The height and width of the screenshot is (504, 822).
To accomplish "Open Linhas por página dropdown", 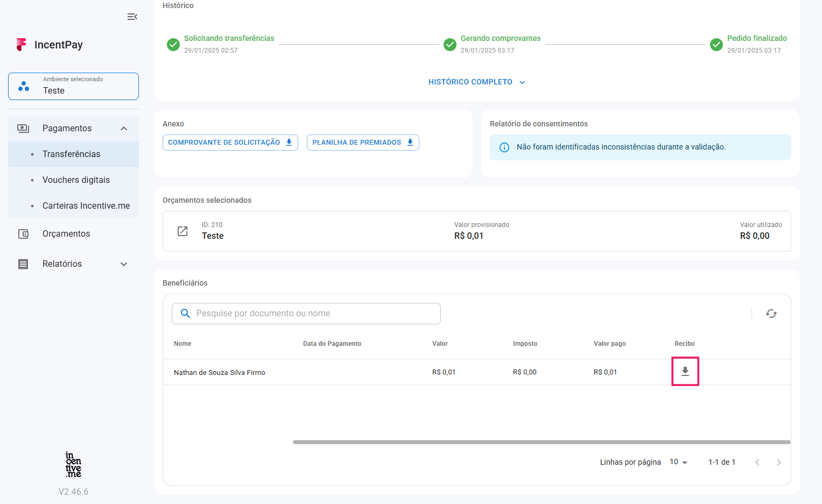I will (679, 462).
